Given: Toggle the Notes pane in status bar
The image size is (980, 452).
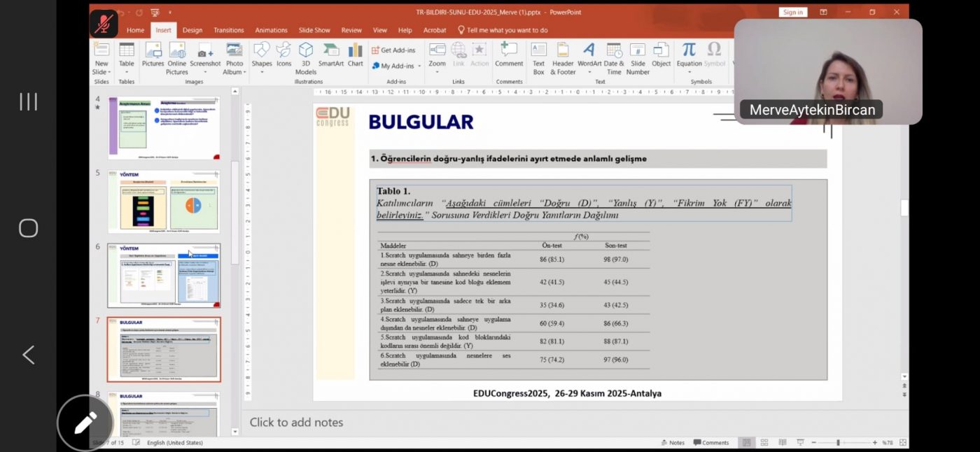Looking at the screenshot, I should [673, 443].
